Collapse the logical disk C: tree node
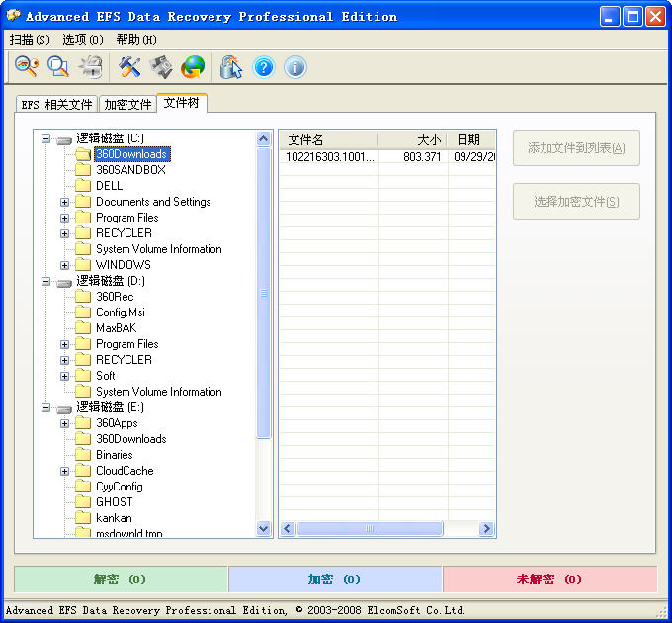 coord(46,138)
